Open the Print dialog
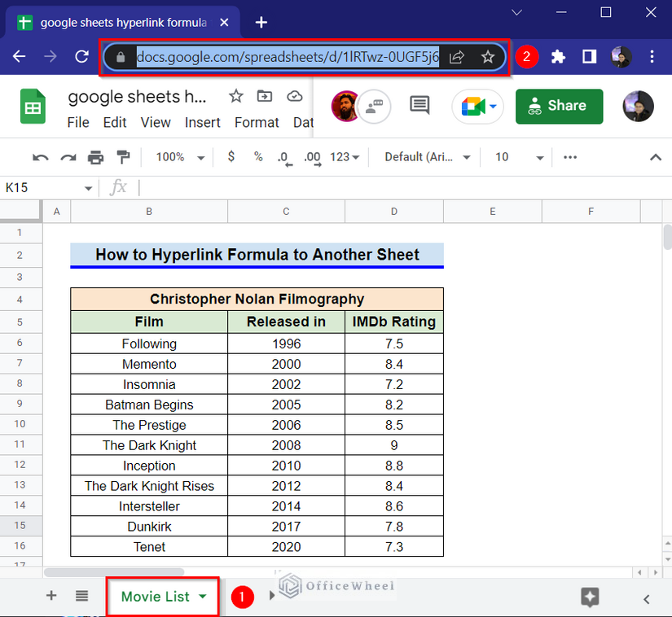 point(95,157)
